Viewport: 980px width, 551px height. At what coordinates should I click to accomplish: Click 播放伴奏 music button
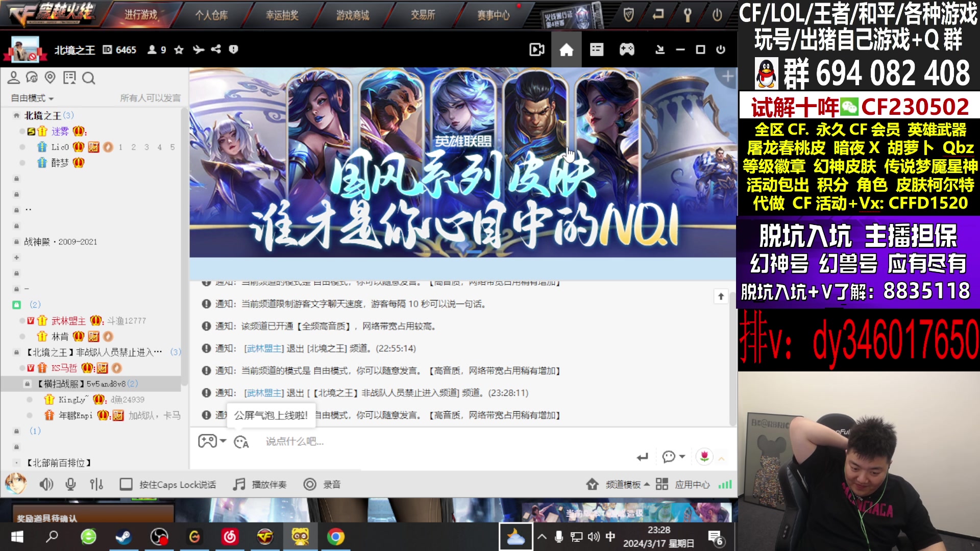coord(260,484)
